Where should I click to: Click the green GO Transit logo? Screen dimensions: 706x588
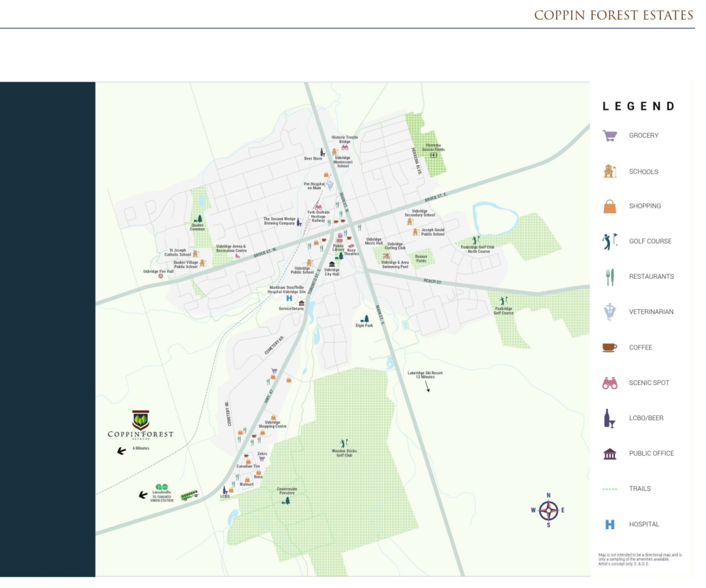point(162,487)
